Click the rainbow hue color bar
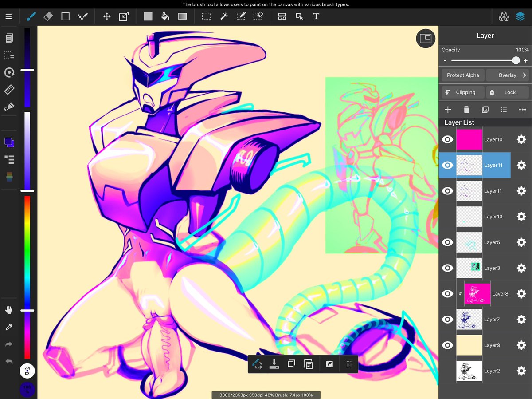Viewport: 532px width, 399px height. (x=27, y=277)
